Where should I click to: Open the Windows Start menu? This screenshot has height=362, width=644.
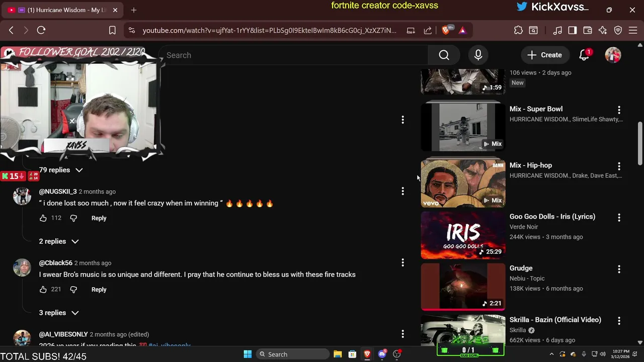click(248, 354)
